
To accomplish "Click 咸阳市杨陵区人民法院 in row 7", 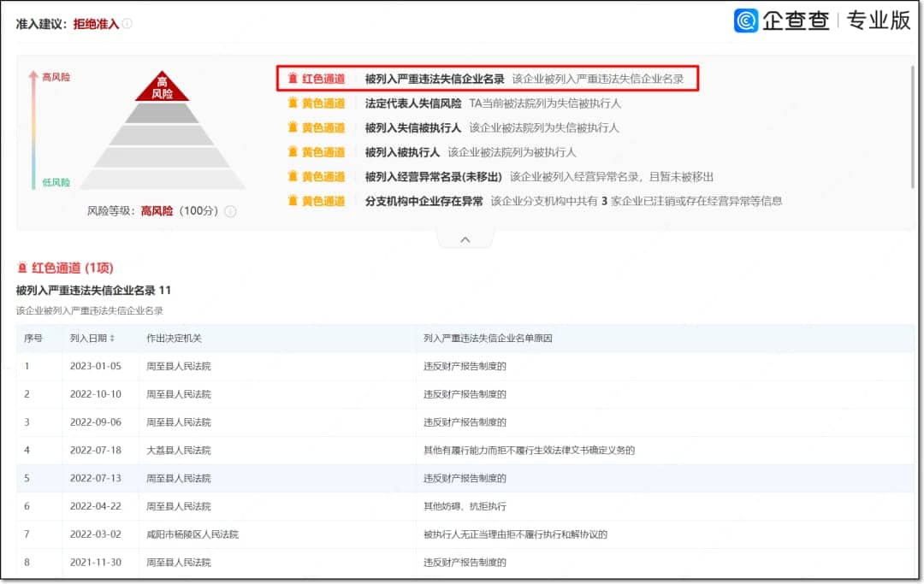I will [x=192, y=534].
